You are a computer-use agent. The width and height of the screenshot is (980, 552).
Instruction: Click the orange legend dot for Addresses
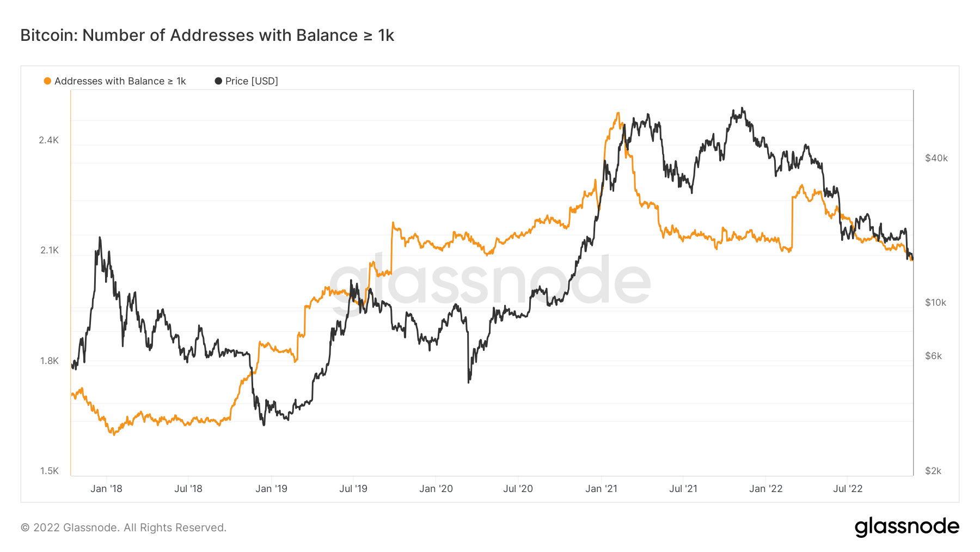[x=47, y=81]
